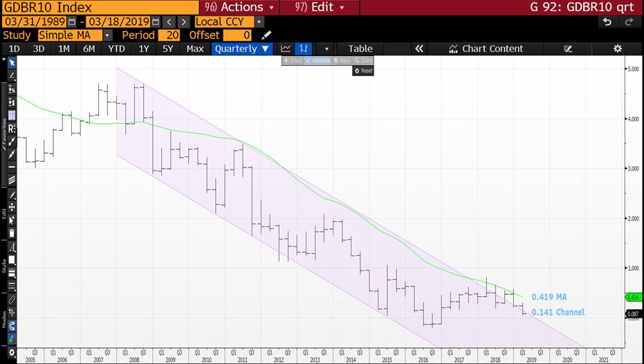644x364 pixels.
Task: Enable Track mode
Action: [293, 61]
